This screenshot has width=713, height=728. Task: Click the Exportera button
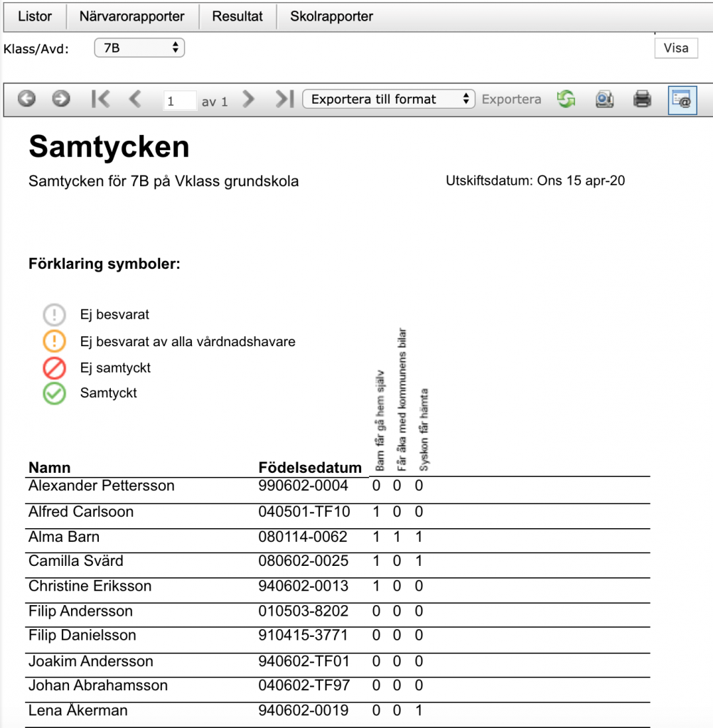[x=512, y=100]
